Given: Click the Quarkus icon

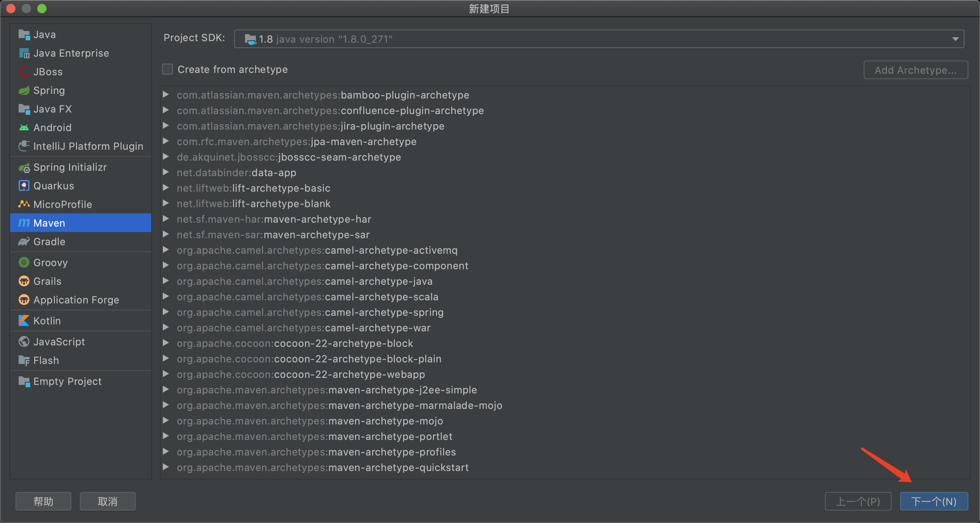Looking at the screenshot, I should (x=24, y=186).
